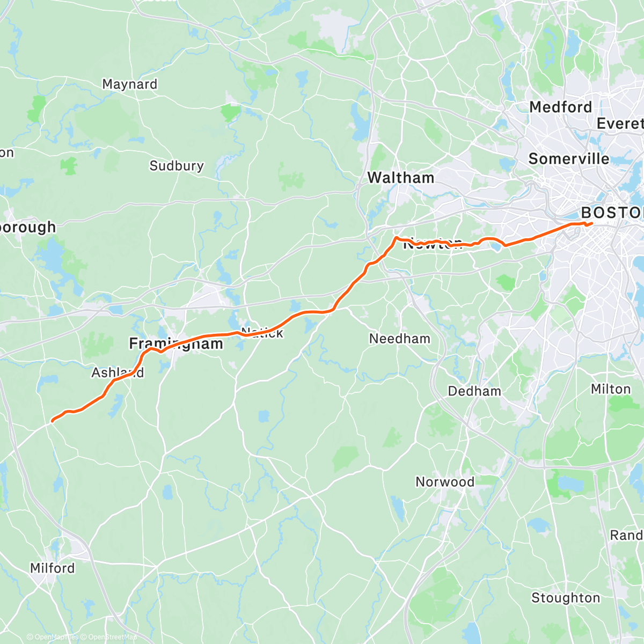Click the route end point in Boston

[591, 223]
